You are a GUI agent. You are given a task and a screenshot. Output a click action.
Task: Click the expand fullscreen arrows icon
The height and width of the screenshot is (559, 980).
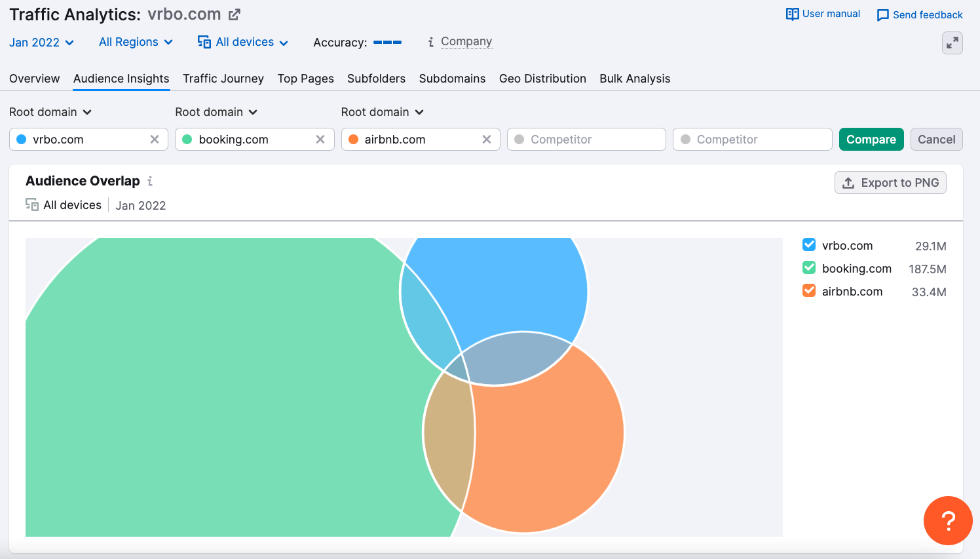pos(952,43)
